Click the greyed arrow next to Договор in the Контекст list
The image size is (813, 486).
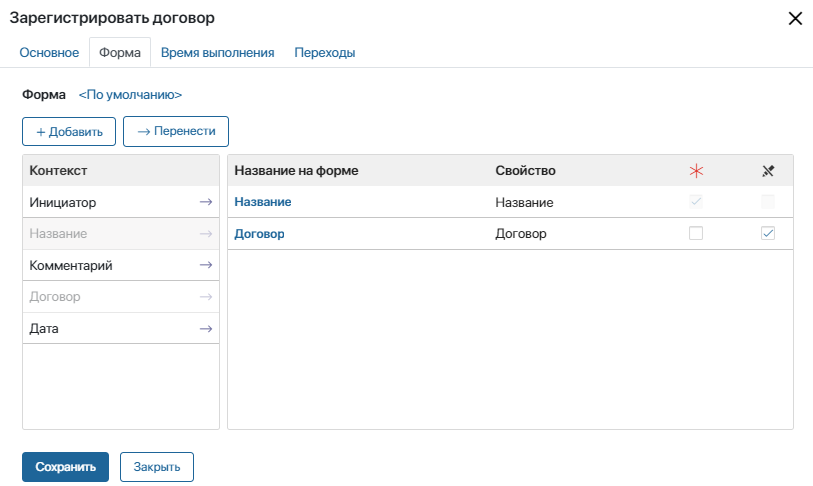tap(206, 297)
